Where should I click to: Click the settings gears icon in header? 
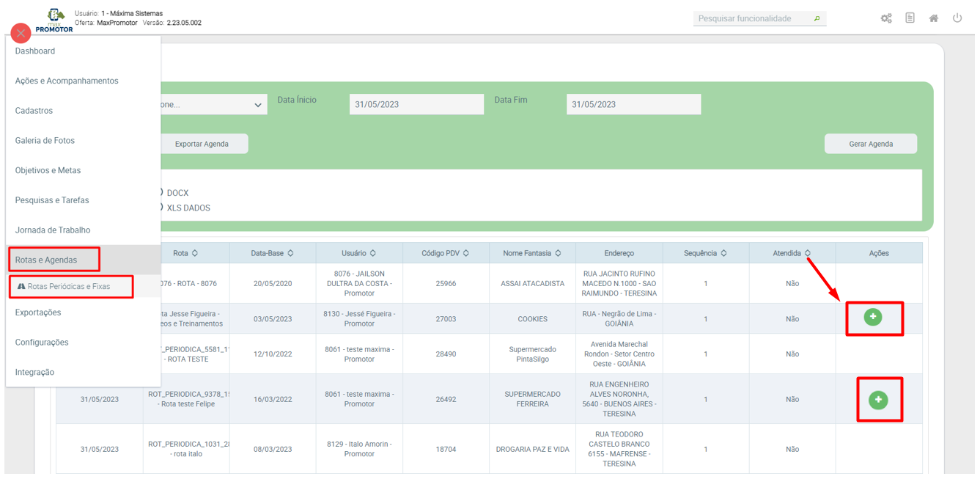point(886,18)
